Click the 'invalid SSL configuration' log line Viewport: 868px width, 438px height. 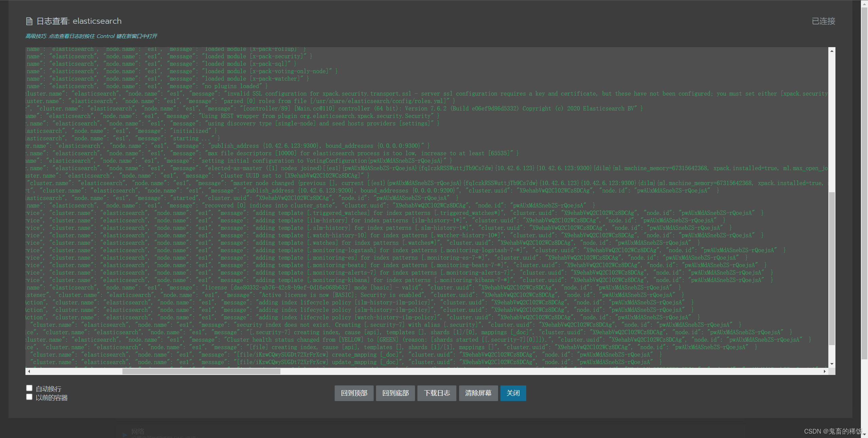click(x=427, y=94)
